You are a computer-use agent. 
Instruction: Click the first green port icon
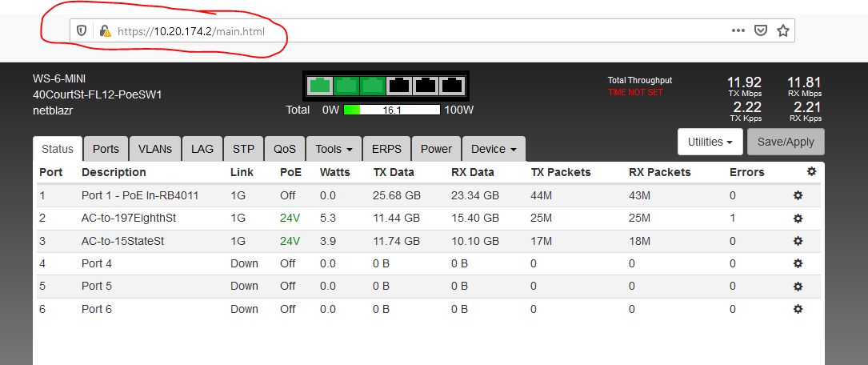pyautogui.click(x=320, y=85)
